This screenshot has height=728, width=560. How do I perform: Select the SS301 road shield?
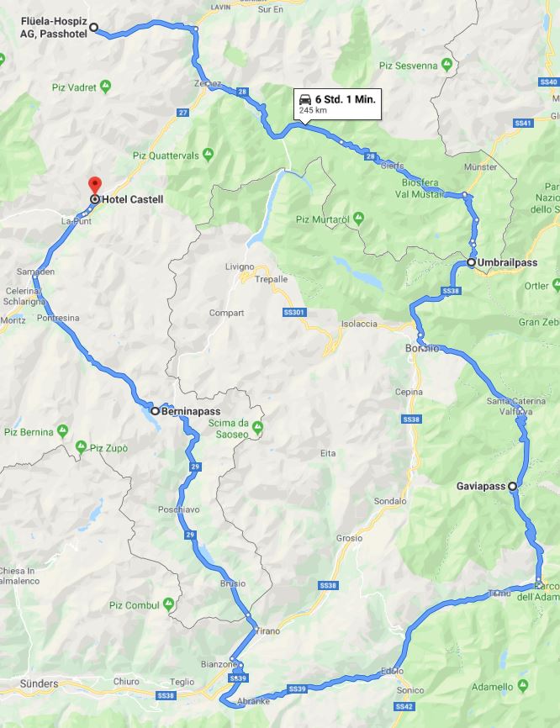294,312
